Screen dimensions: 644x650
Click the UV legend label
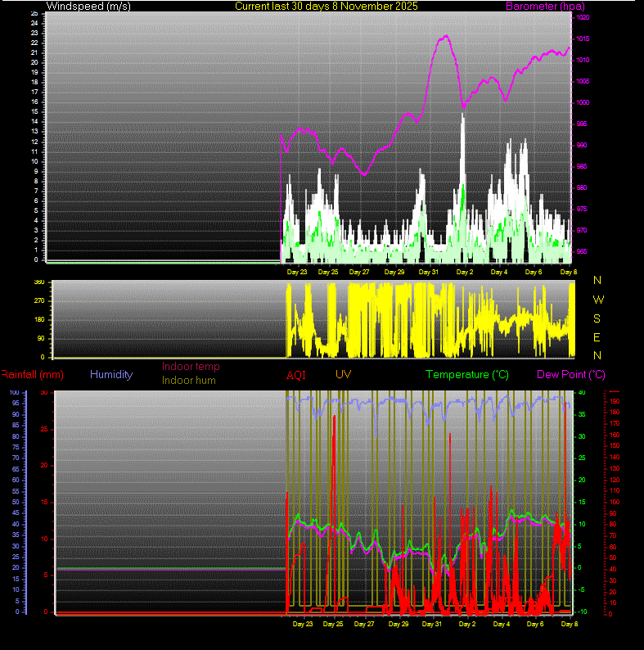click(343, 374)
